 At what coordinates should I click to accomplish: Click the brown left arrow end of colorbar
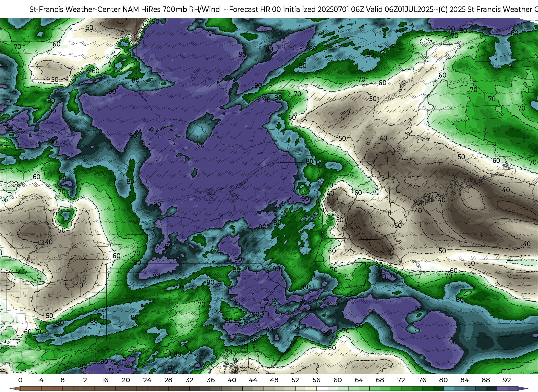(x=15, y=389)
